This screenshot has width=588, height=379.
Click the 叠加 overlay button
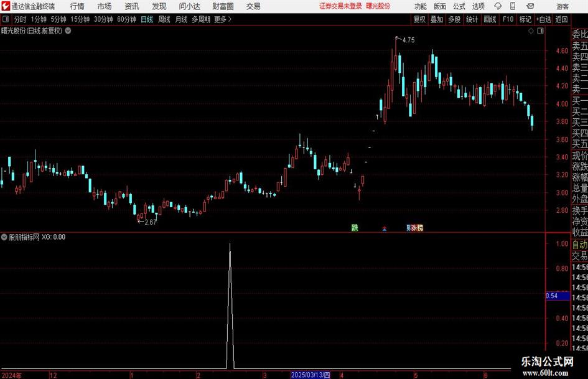[x=437, y=19]
